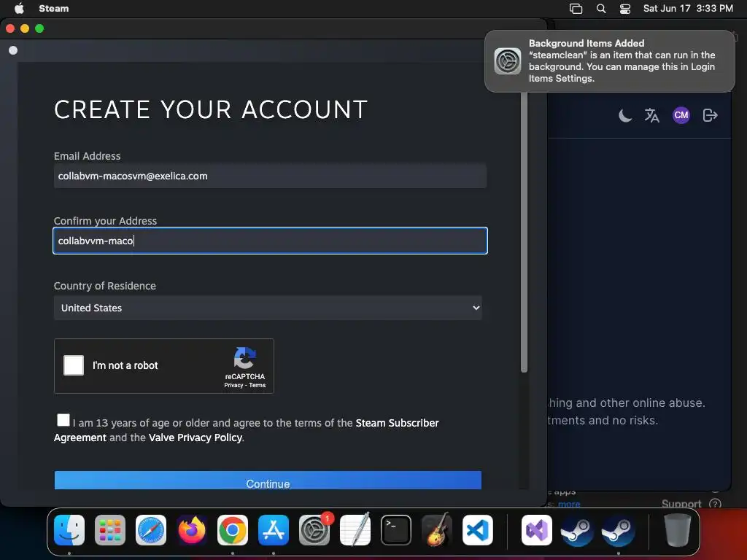Open the Valve Privacy Policy link

196,437
